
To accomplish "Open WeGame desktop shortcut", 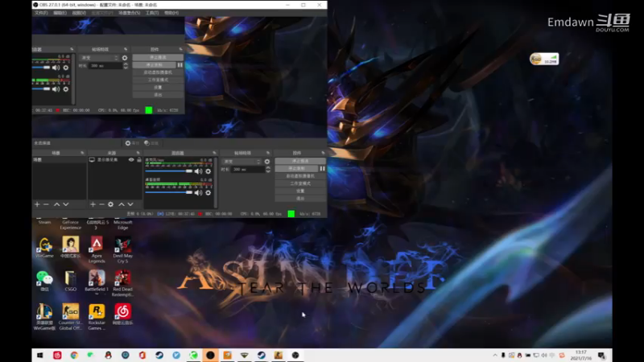I will (44, 248).
